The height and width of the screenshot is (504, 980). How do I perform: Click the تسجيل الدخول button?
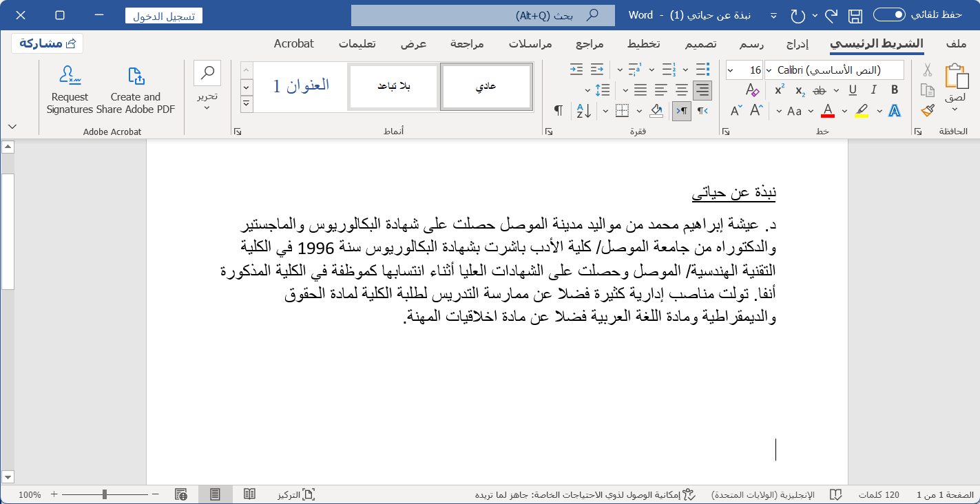click(x=163, y=15)
